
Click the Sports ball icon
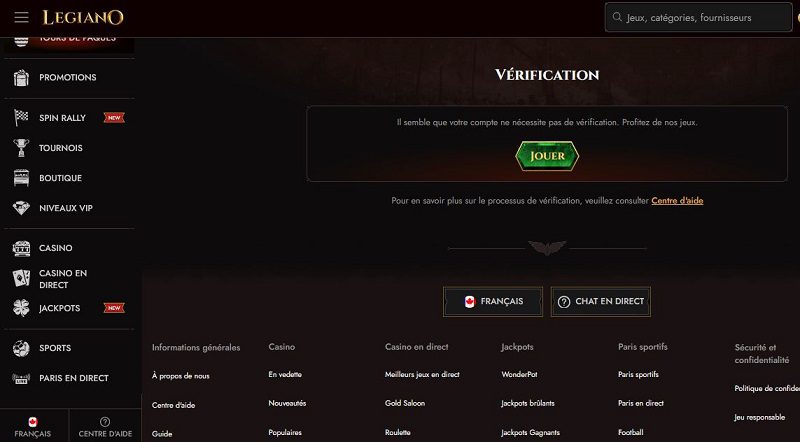(x=21, y=348)
